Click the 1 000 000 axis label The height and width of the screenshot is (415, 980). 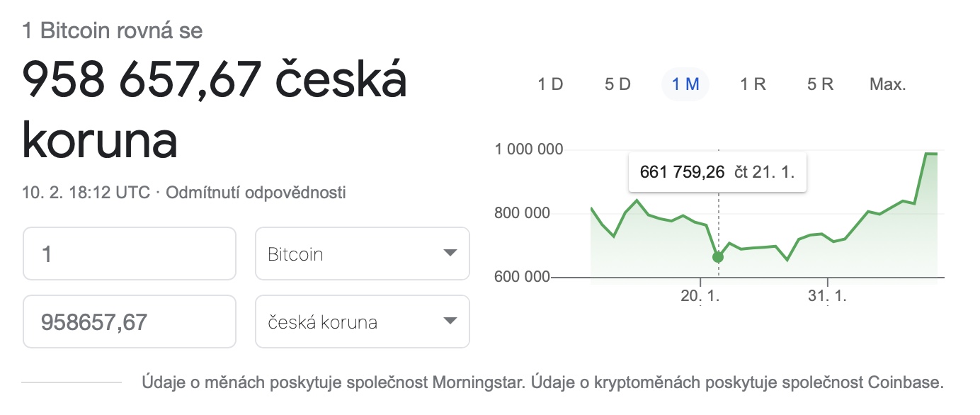click(x=528, y=149)
